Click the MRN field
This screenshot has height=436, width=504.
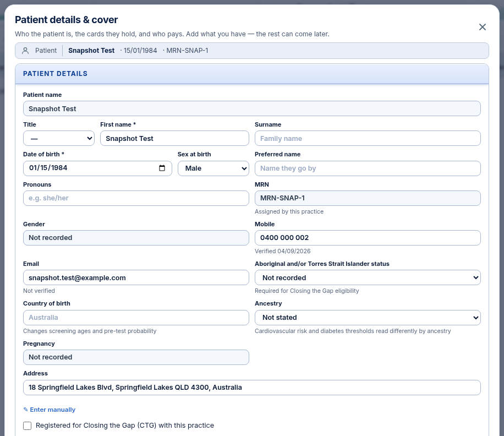[x=368, y=198]
